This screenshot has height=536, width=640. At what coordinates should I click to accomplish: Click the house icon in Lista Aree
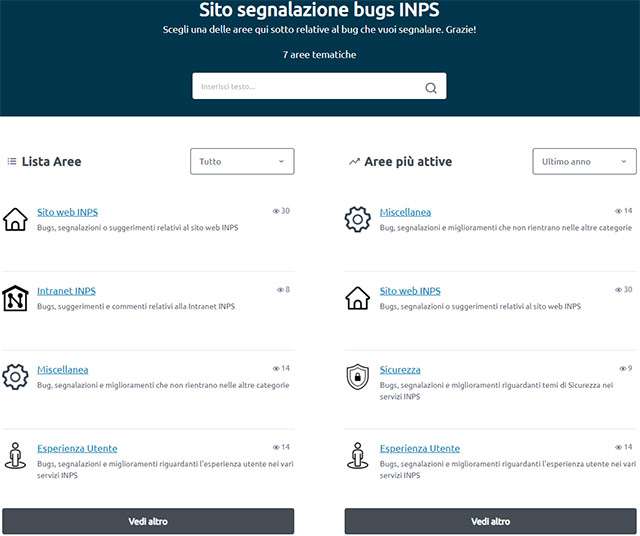[15, 219]
